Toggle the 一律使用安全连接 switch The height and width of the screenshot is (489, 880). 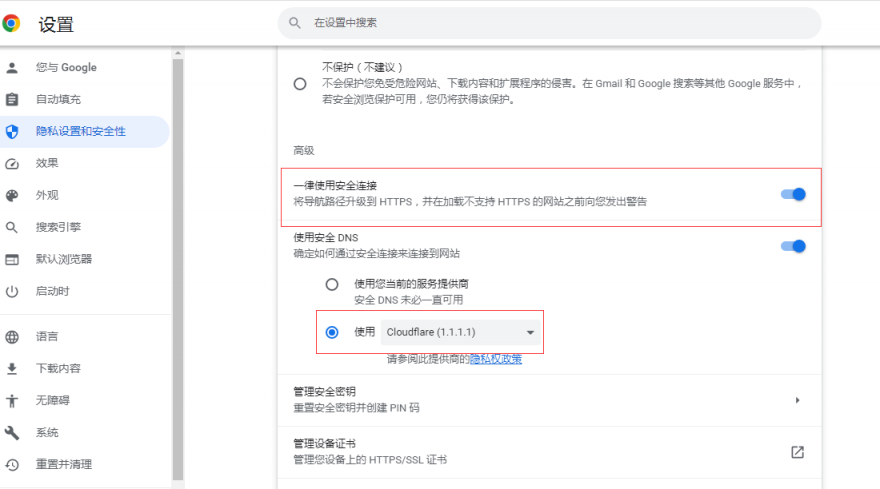coord(793,194)
